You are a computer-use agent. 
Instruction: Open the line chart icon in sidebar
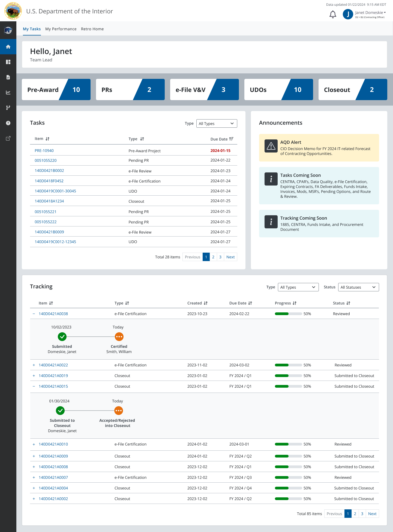point(8,92)
